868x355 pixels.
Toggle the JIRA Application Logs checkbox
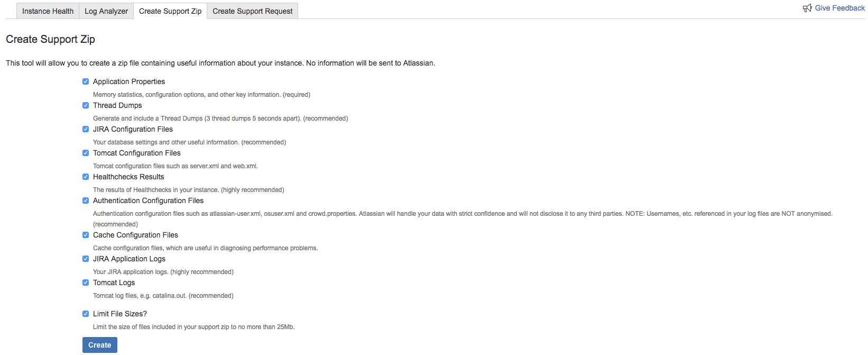86,259
